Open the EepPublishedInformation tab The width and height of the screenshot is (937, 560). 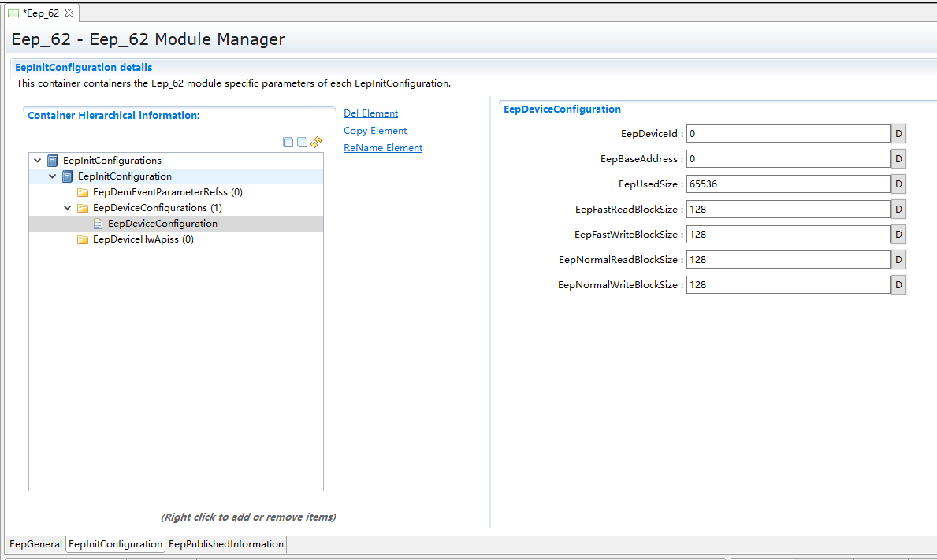click(x=226, y=544)
